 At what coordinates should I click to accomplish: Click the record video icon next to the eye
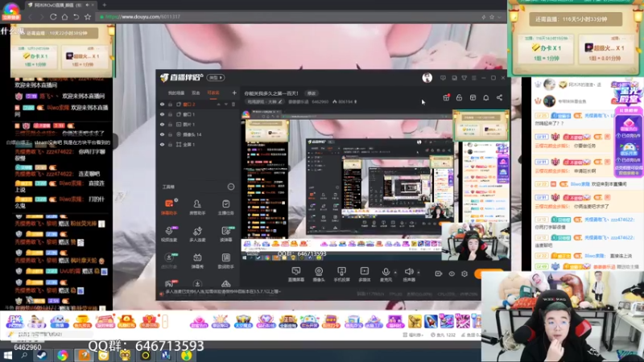[438, 274]
